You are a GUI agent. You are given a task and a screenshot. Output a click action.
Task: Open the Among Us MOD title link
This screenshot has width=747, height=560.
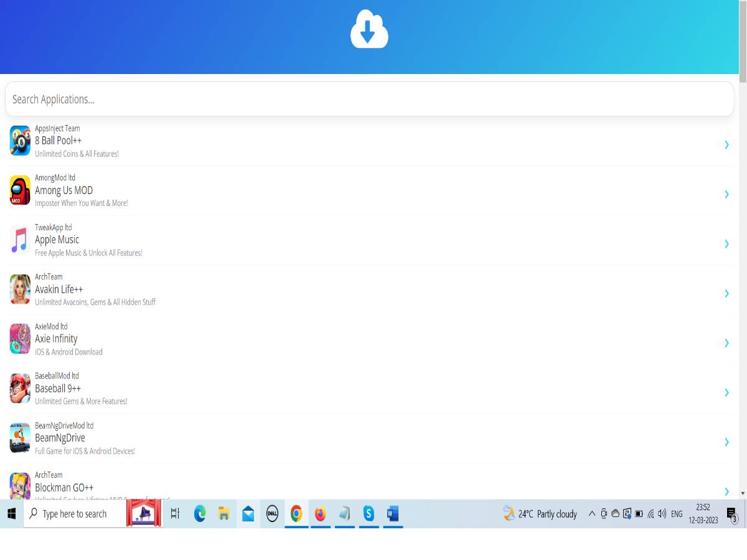point(63,190)
